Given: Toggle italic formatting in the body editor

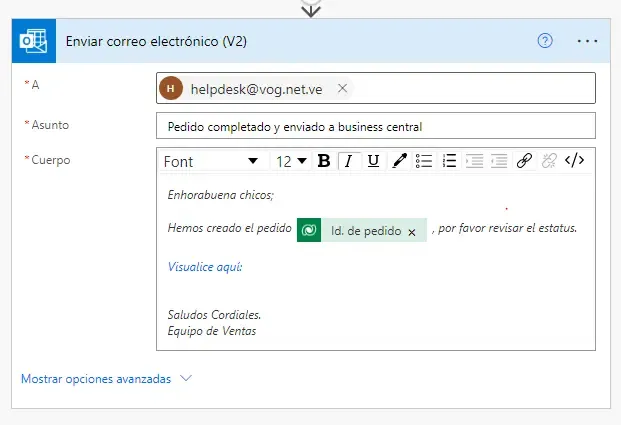Looking at the screenshot, I should (x=348, y=161).
